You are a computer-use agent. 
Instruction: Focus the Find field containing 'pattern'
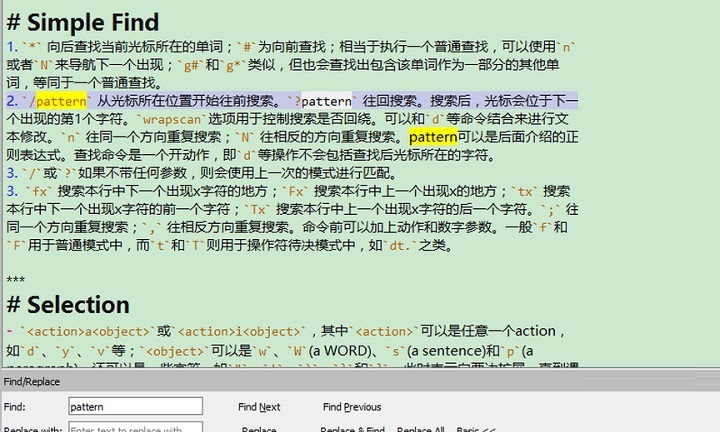click(134, 407)
